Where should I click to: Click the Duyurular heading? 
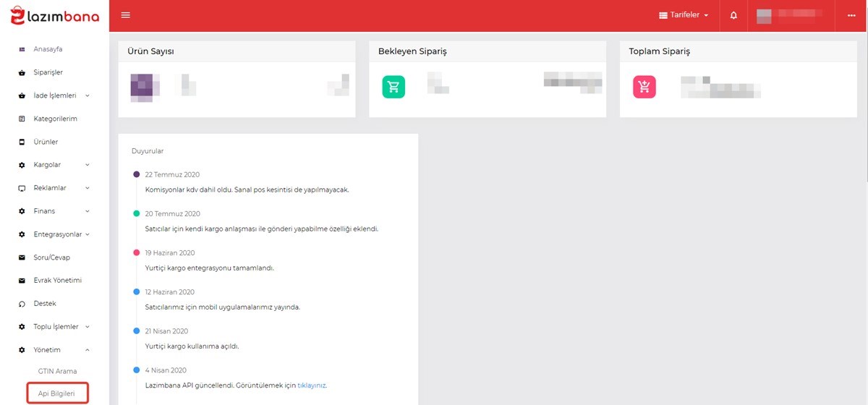[x=148, y=151]
